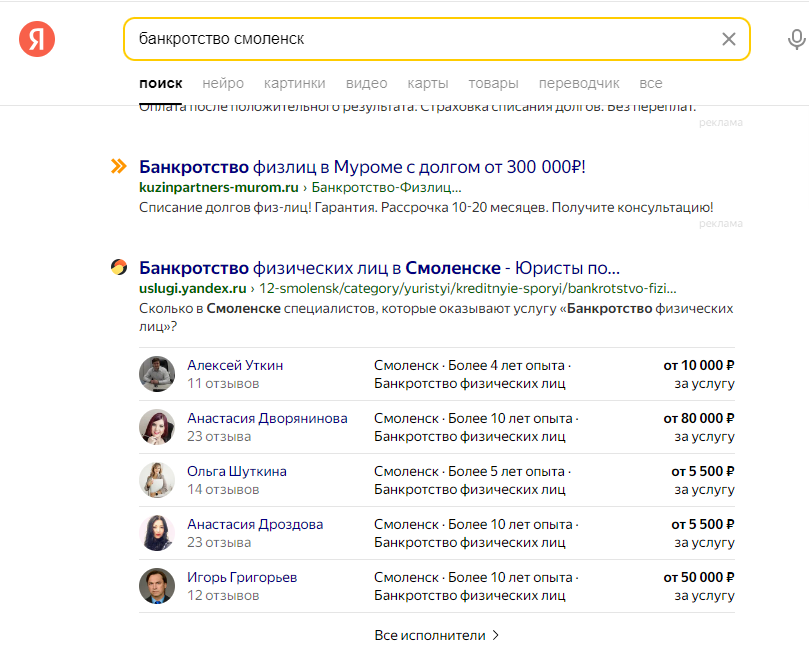809x665 pixels.
Task: Select the 'поиск' tab
Action: point(160,83)
